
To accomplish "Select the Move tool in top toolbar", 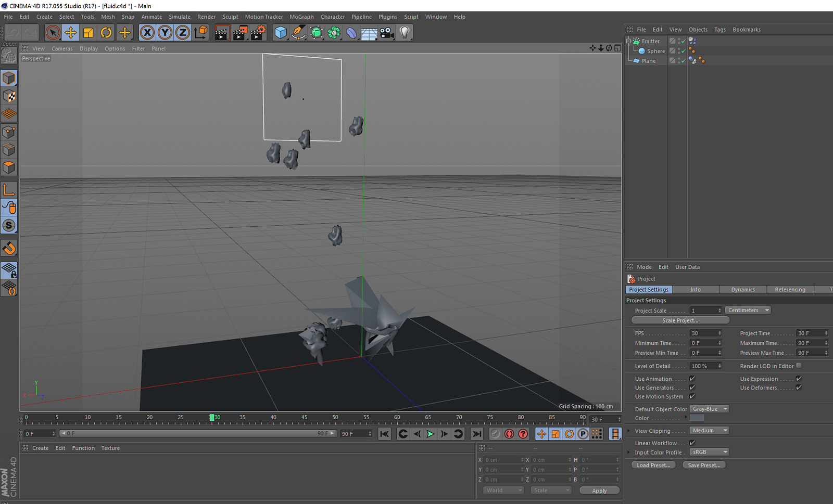I will point(70,33).
